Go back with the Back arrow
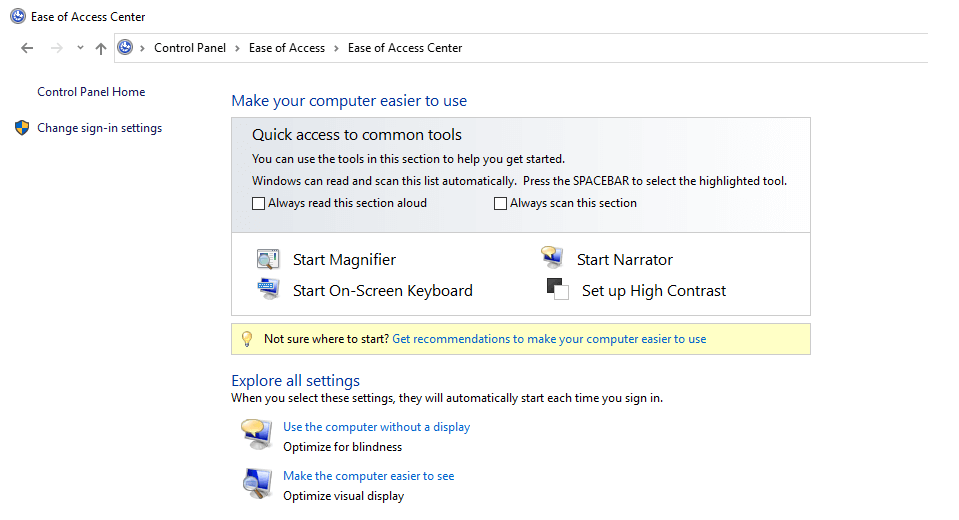The image size is (959, 520). pyautogui.click(x=27, y=48)
